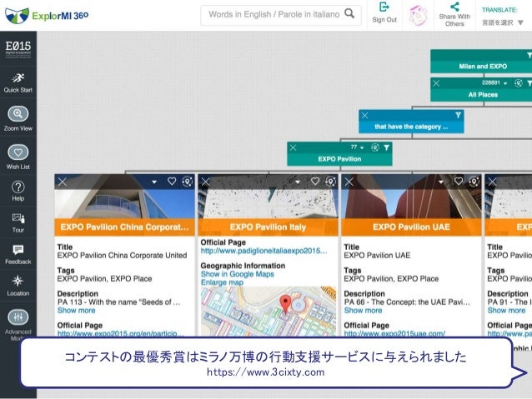This screenshot has width=532, height=399.
Task: Click filter icon on EXPO Pavilion node
Action: point(386,147)
